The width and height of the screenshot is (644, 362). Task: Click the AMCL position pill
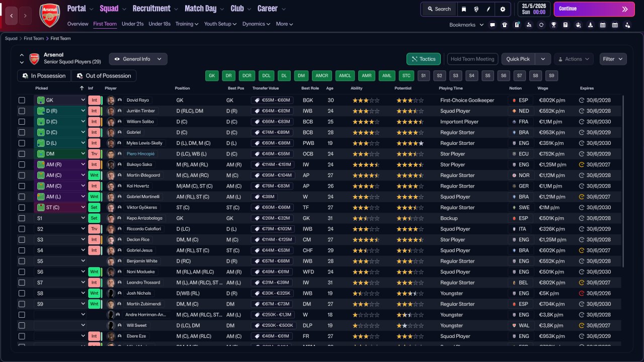(345, 76)
